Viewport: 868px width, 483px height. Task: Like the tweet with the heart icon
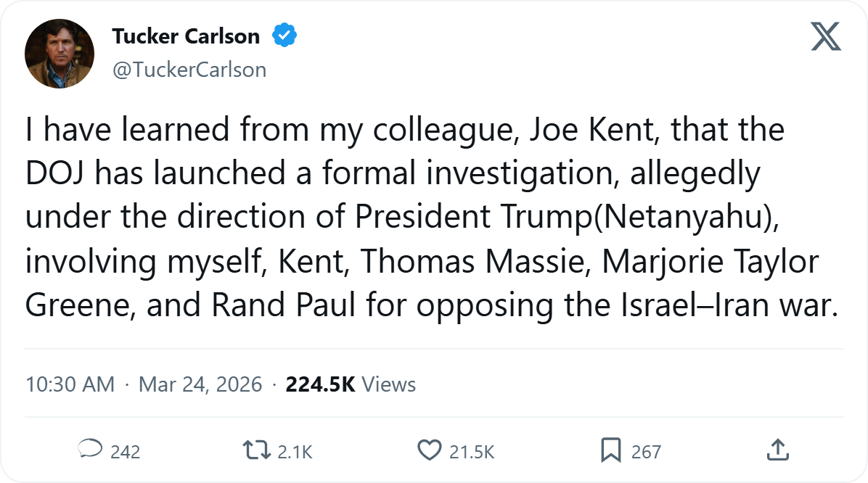click(430, 450)
